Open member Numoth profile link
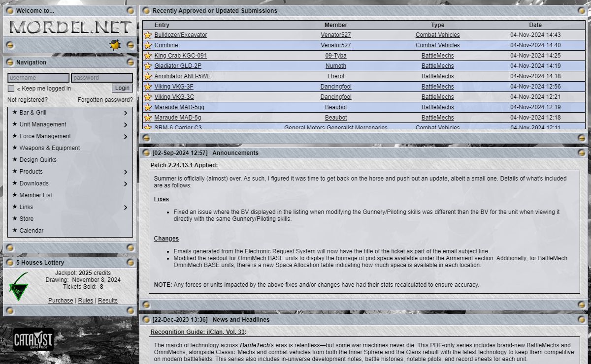 pos(336,66)
